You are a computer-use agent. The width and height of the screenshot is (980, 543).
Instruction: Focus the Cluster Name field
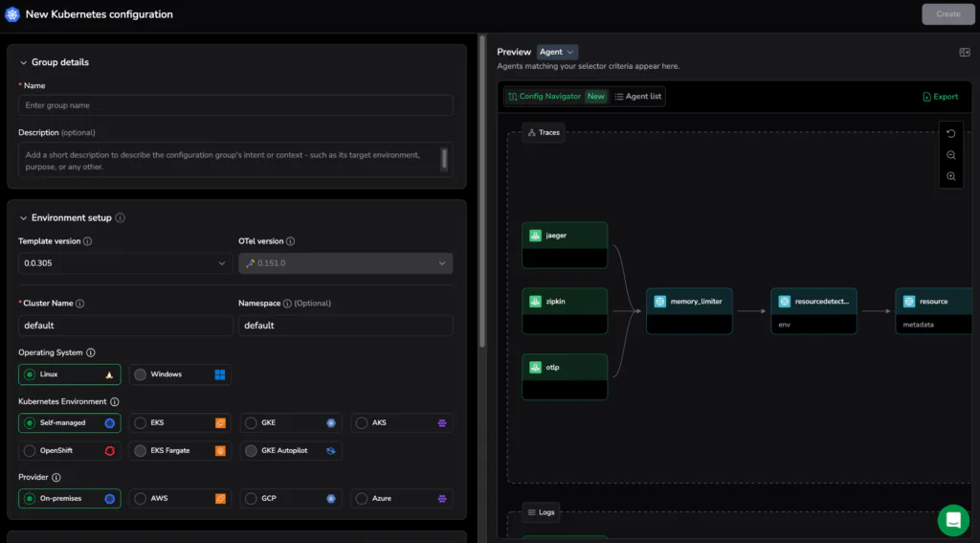click(125, 326)
